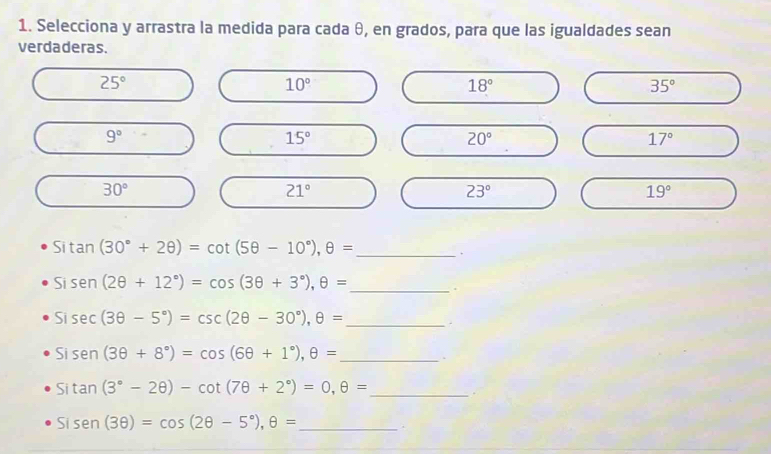Select the 35° answer tile
Screen dimensions: 771x454
pyautogui.click(x=662, y=86)
